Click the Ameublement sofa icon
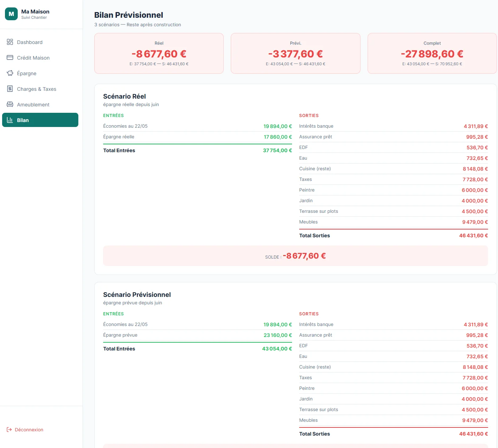 10,105
